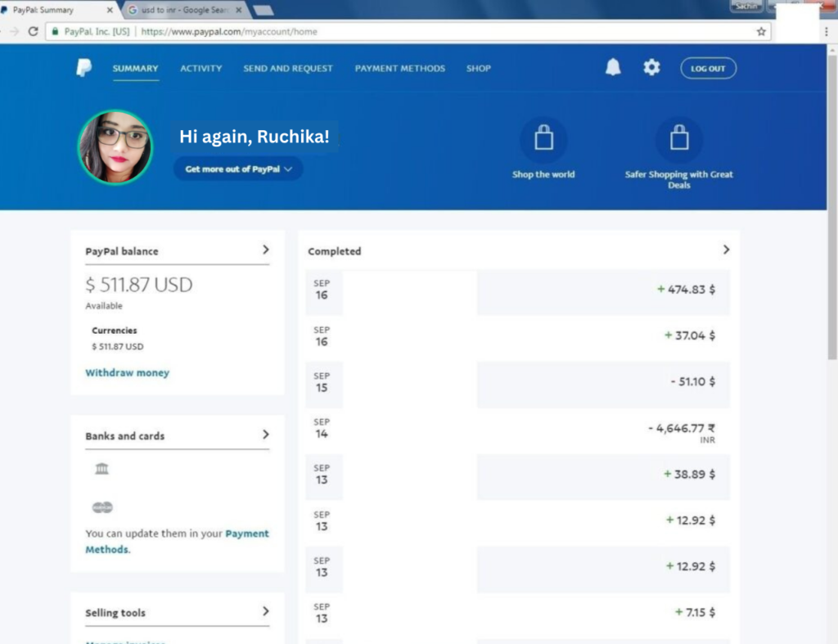Click the browser address bar URL

pyautogui.click(x=229, y=32)
